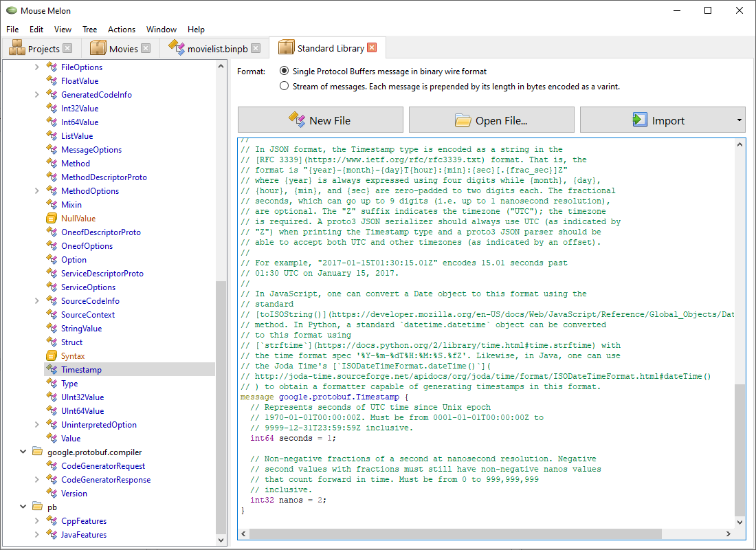Expand the SourceCodeInfo tree item
The width and height of the screenshot is (756, 550).
click(36, 300)
